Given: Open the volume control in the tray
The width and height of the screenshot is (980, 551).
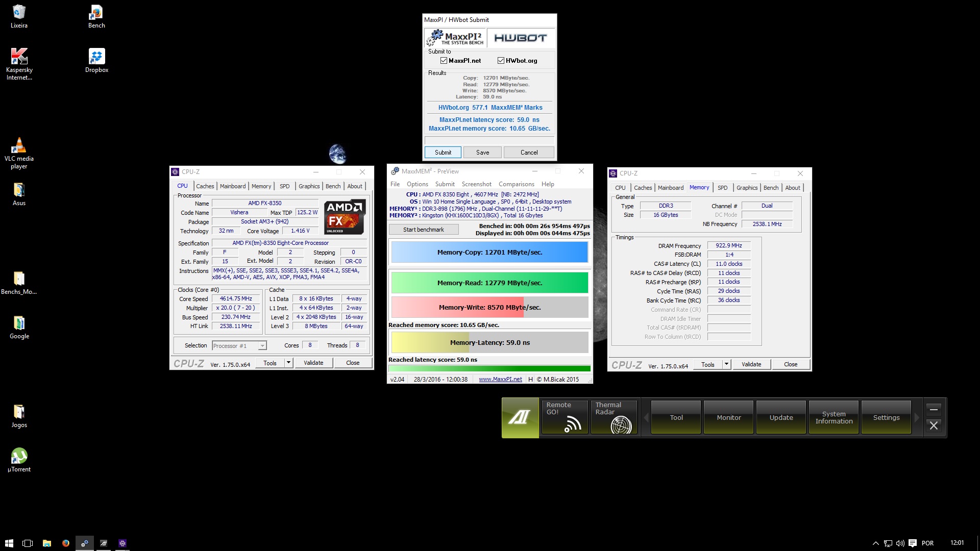Looking at the screenshot, I should [900, 543].
